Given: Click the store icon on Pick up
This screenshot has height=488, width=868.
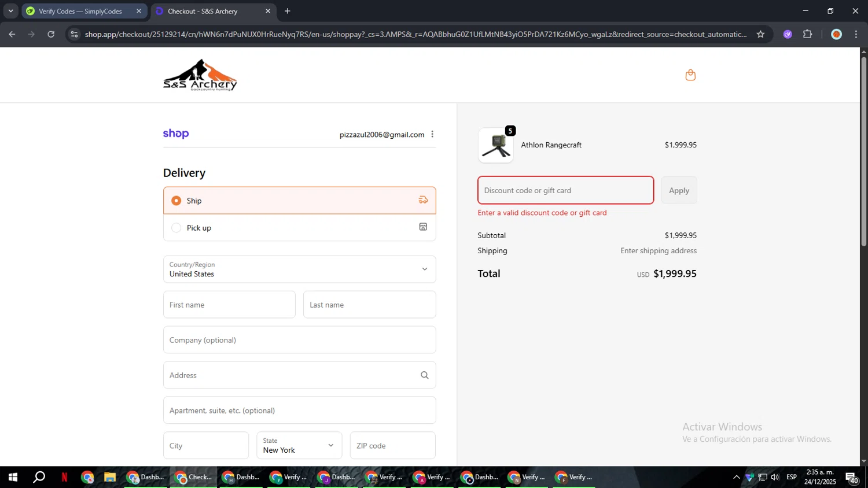Looking at the screenshot, I should pyautogui.click(x=424, y=227).
